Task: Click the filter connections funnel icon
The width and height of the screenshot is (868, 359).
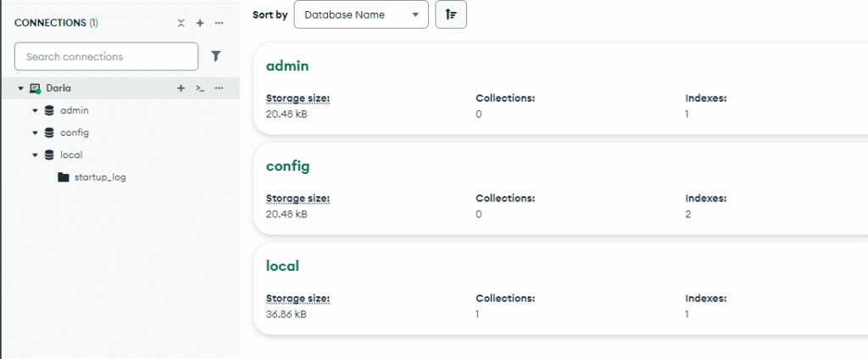Action: click(216, 56)
